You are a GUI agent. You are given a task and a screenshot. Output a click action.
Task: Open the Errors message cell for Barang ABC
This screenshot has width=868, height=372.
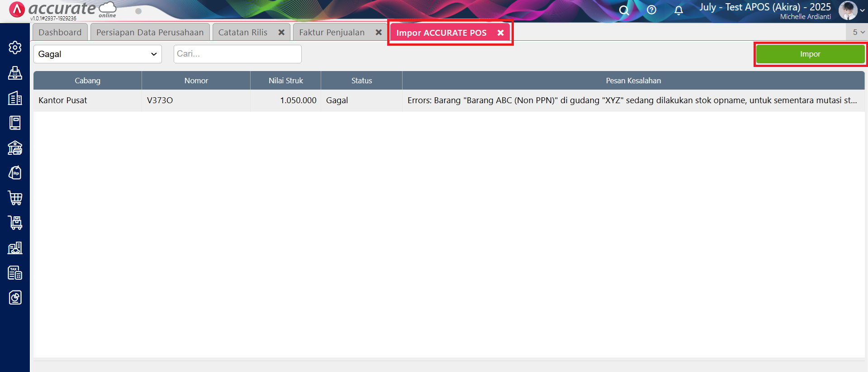tap(633, 100)
